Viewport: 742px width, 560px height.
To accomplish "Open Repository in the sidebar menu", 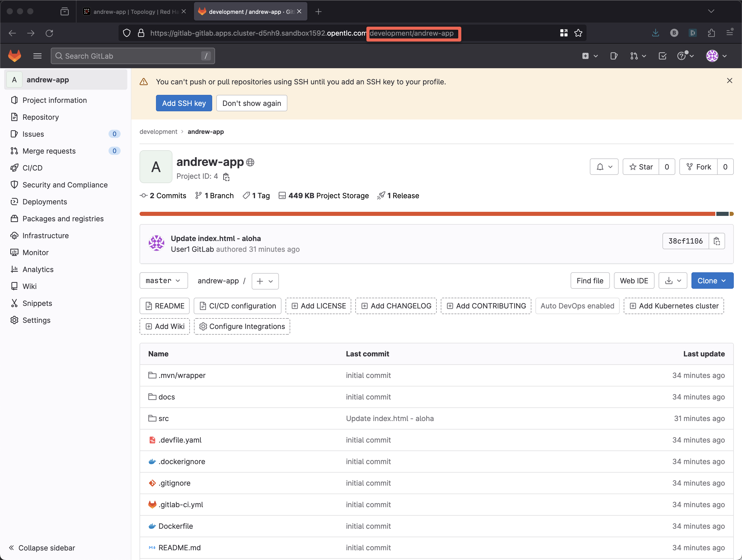I will (40, 117).
